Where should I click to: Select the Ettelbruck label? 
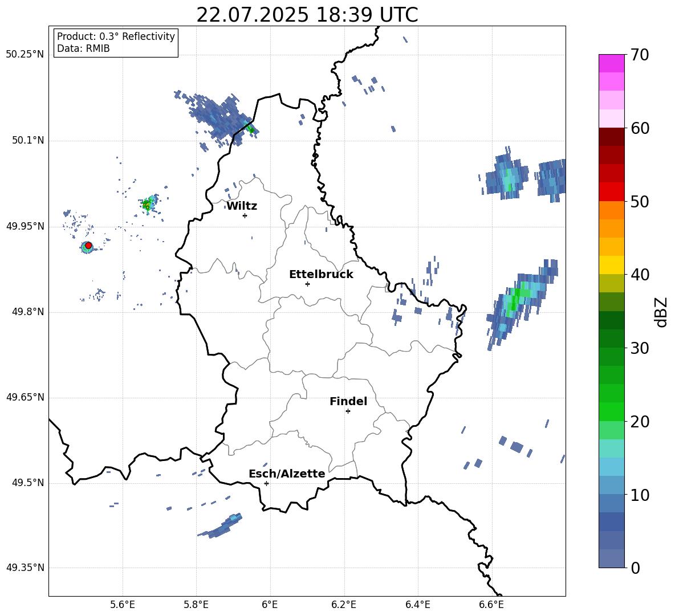[x=321, y=275]
